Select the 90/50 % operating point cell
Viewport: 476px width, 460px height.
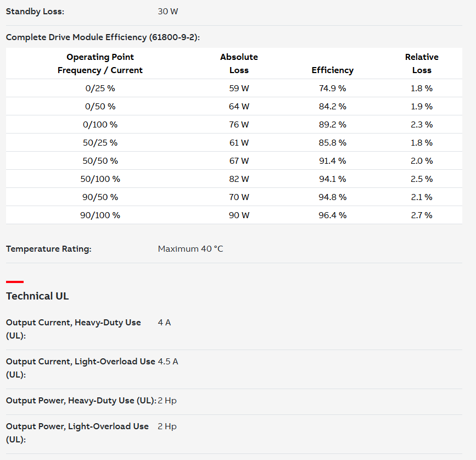coord(100,197)
